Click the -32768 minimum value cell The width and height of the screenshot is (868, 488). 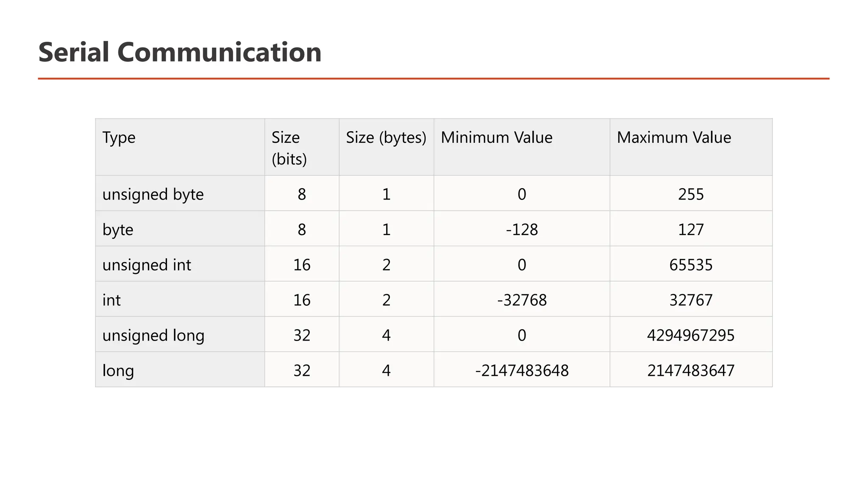click(522, 299)
